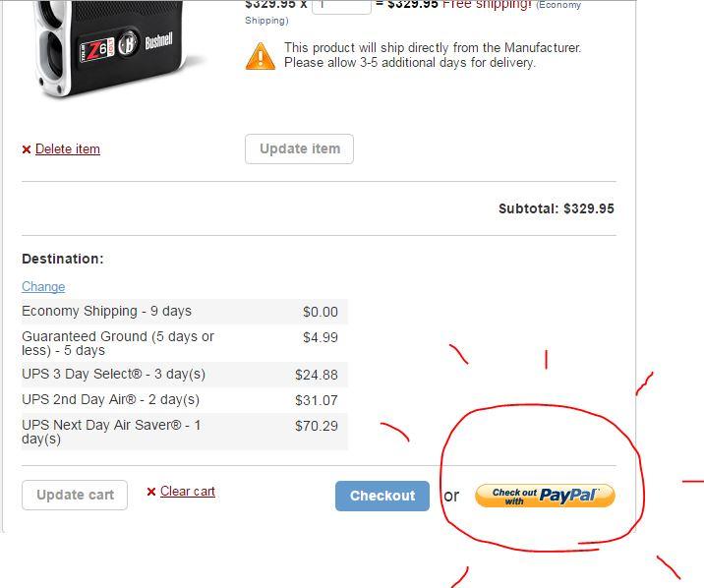Click the red X icon beside Delete item
The width and height of the screenshot is (704, 588).
pos(27,149)
